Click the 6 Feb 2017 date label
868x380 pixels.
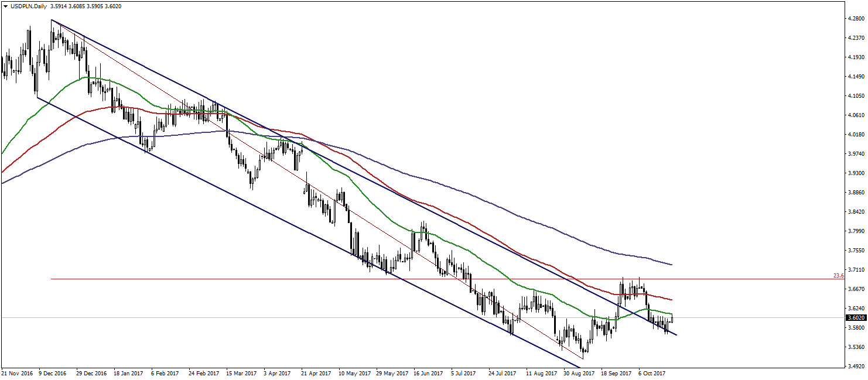tap(166, 373)
